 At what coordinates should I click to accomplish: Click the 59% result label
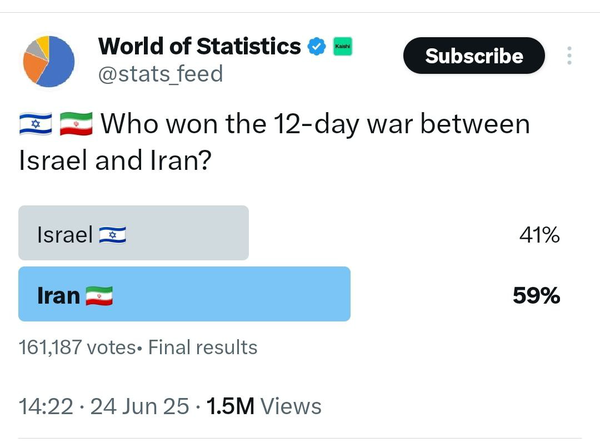point(537,296)
